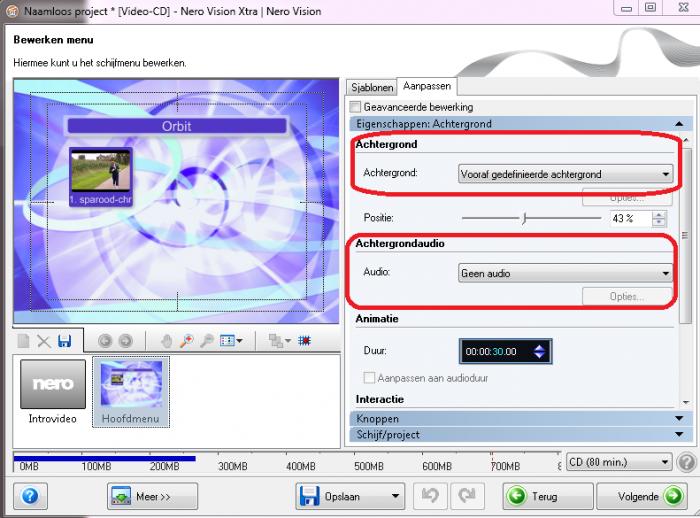Image resolution: width=700 pixels, height=518 pixels.
Task: Click the blue floppy save template icon
Action: tap(65, 341)
